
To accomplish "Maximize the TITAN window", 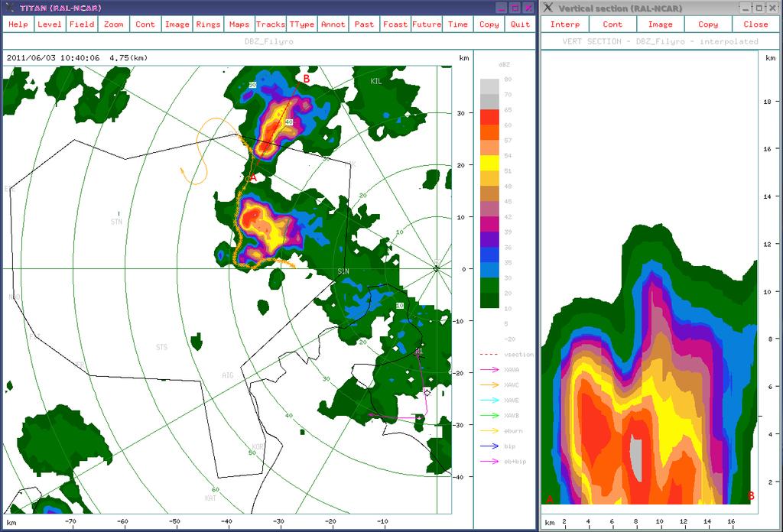I will [515, 8].
